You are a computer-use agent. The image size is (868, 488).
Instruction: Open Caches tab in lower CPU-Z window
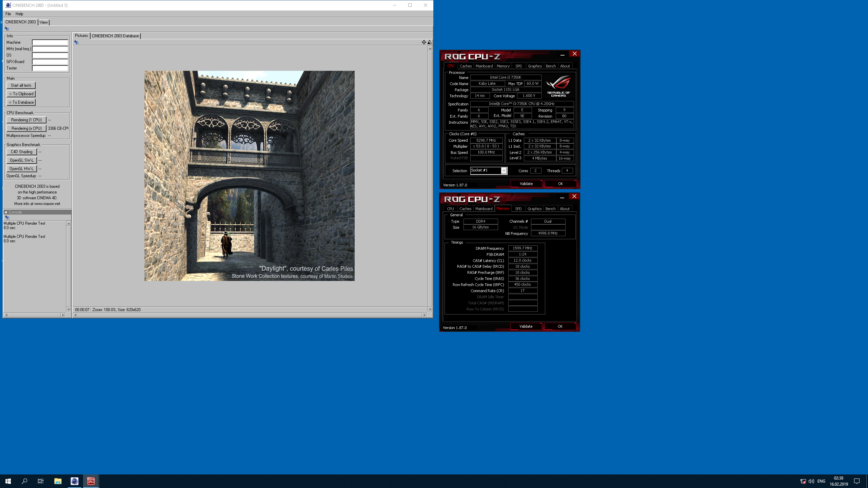click(x=465, y=209)
